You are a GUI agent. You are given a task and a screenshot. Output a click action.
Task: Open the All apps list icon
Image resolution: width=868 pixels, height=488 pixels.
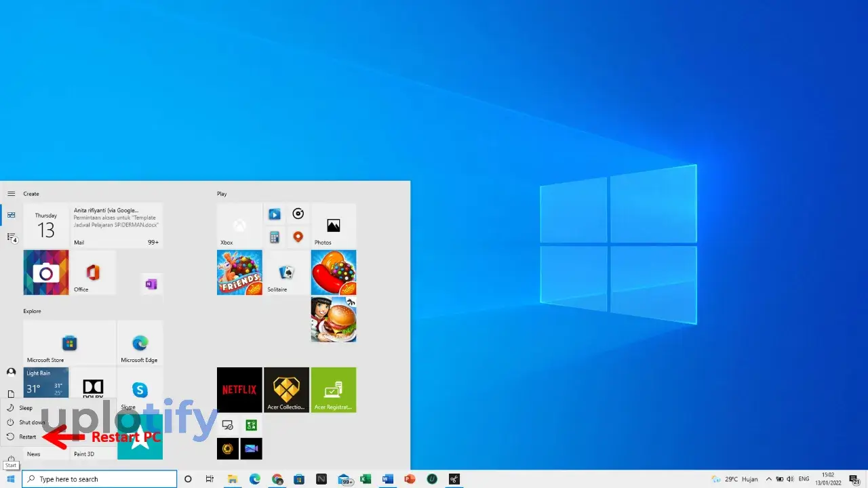click(x=11, y=237)
